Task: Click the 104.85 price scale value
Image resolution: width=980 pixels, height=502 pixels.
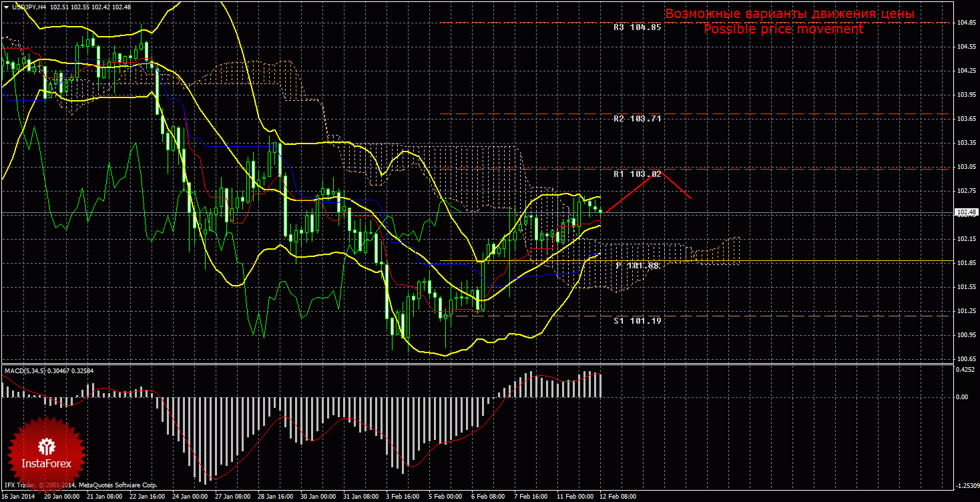Action: (x=964, y=23)
